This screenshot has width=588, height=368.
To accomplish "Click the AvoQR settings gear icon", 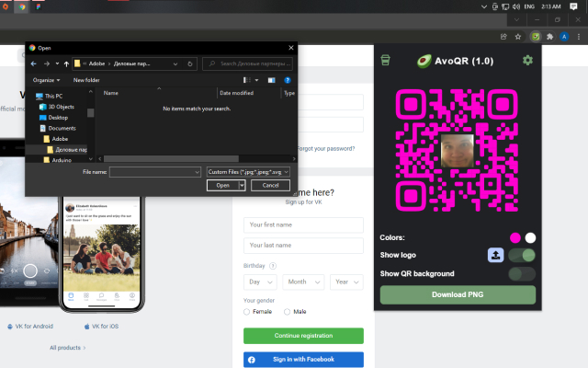I will click(527, 61).
